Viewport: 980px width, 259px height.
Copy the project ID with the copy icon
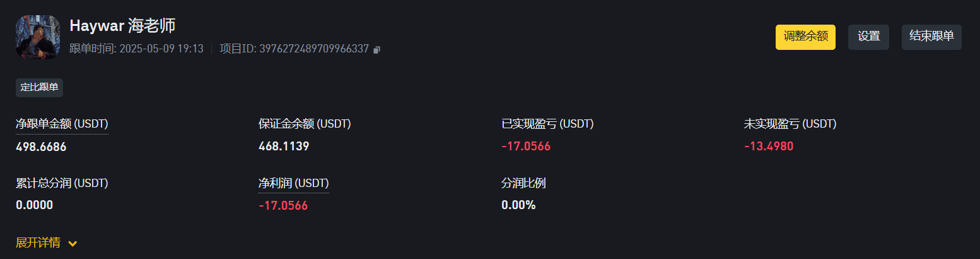pos(377,49)
